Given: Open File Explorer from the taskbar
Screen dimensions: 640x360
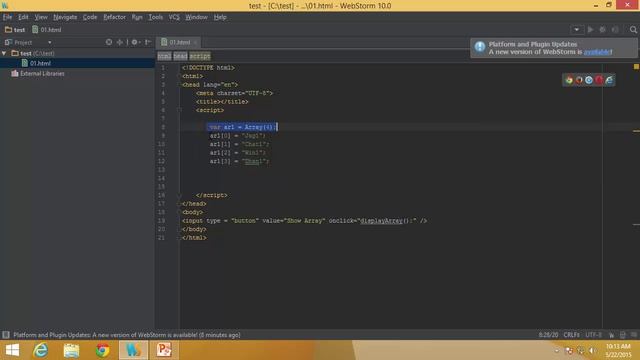Looking at the screenshot, I should (71, 350).
